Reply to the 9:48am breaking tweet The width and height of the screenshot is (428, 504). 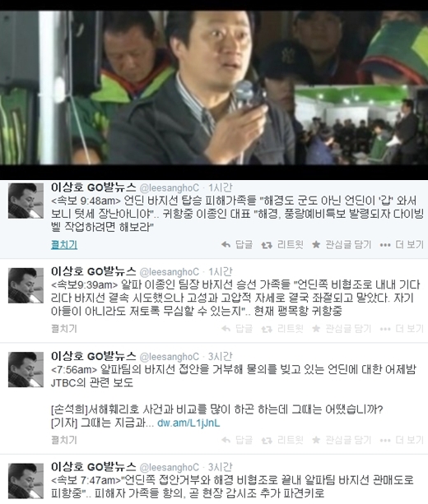tap(237, 245)
